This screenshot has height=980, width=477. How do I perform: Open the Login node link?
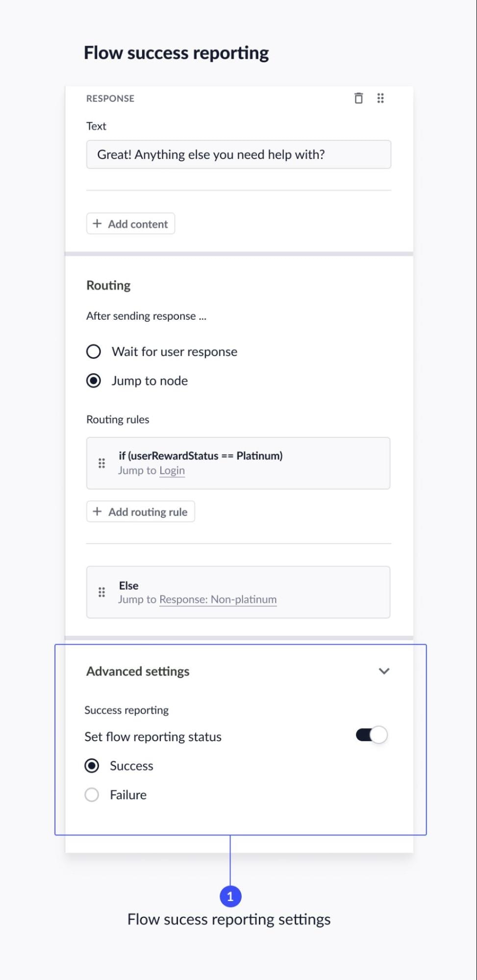(x=172, y=471)
